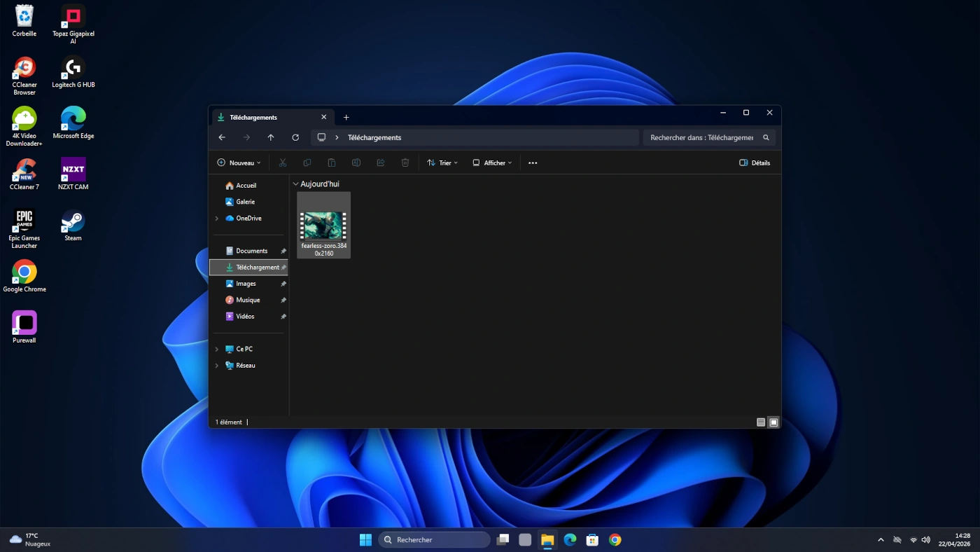The width and height of the screenshot is (980, 552).
Task: Open the Trier sort dropdown
Action: point(442,163)
